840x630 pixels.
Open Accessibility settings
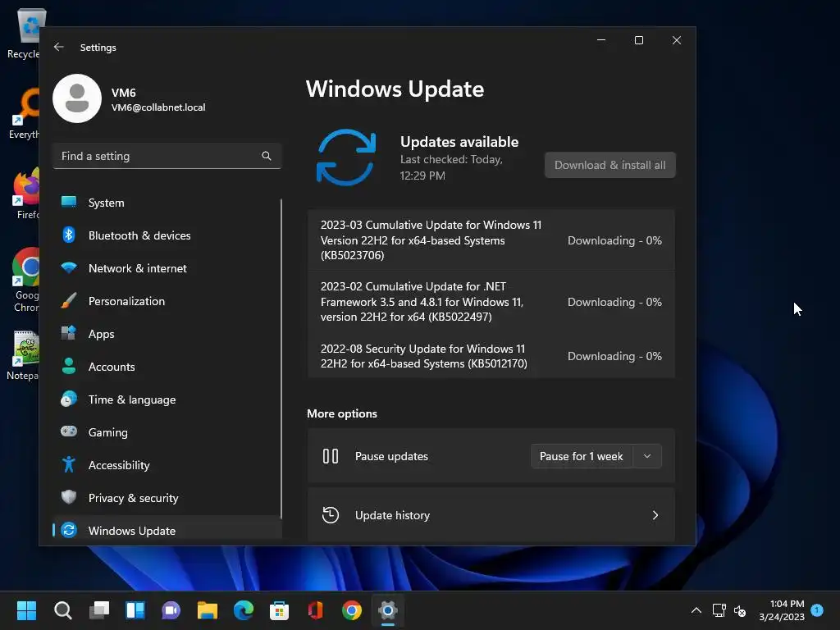click(167, 465)
